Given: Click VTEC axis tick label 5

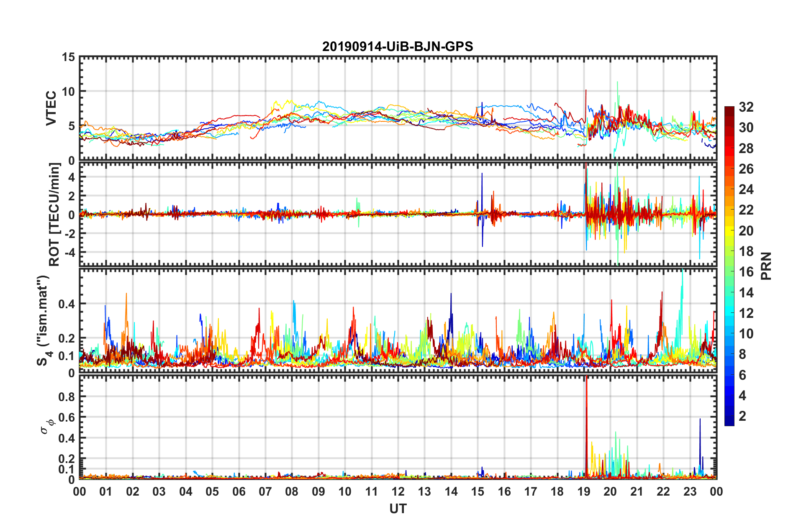Looking at the screenshot, I should coord(72,126).
